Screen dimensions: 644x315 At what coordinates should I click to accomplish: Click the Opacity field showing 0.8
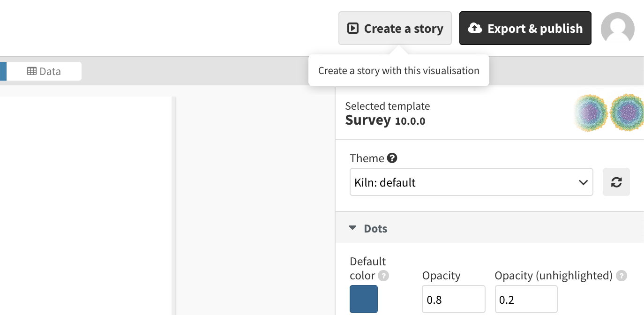(x=453, y=299)
